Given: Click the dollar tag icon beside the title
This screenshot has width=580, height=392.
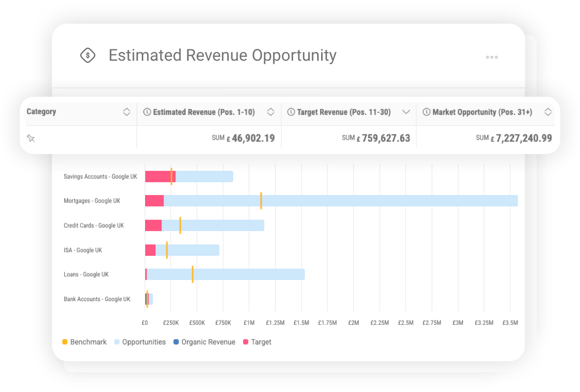Looking at the screenshot, I should pyautogui.click(x=87, y=55).
